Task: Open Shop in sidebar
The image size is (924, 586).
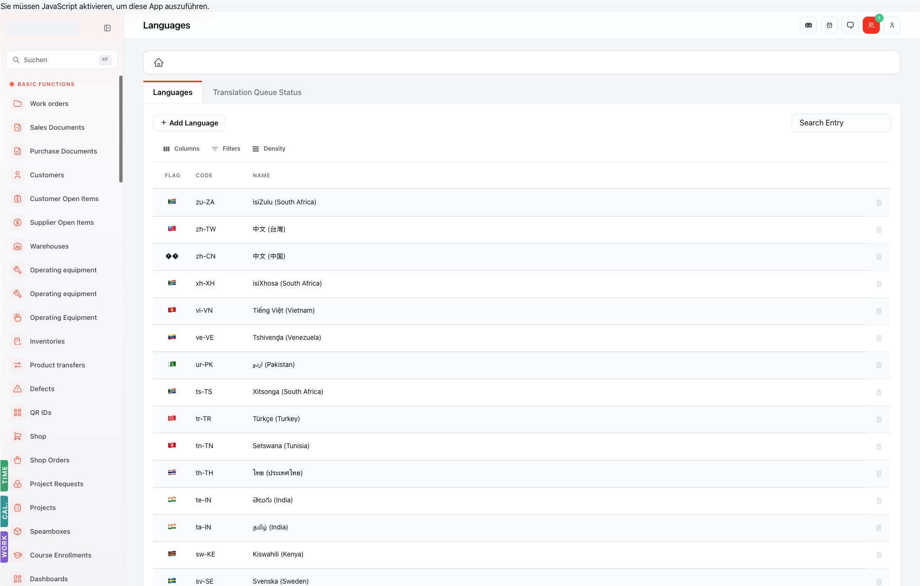Action: click(62, 436)
